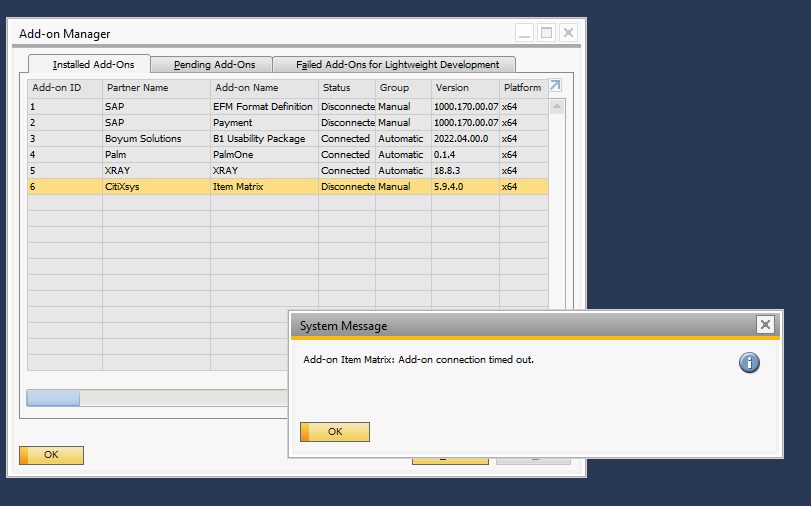Select the PalmOne add-on name cell
Image resolution: width=811 pixels, height=506 pixels.
click(264, 155)
